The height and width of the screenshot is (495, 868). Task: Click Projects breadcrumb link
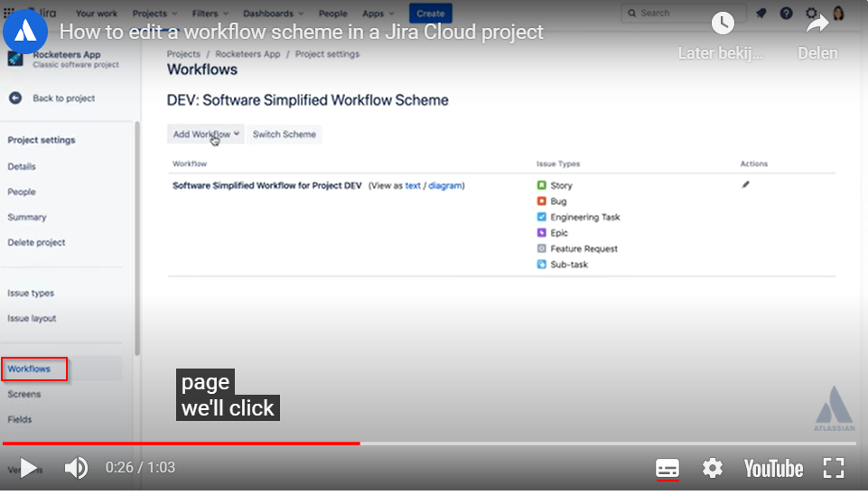[183, 54]
